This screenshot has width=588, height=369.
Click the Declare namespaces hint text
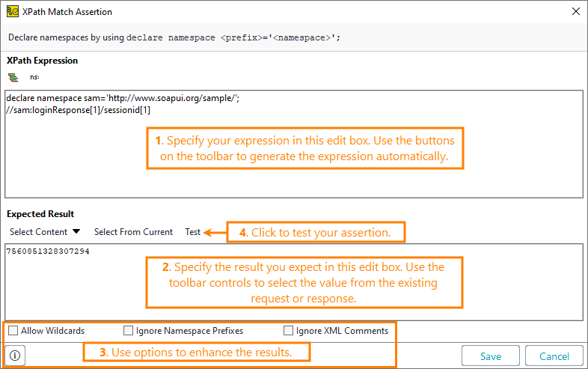tap(174, 37)
